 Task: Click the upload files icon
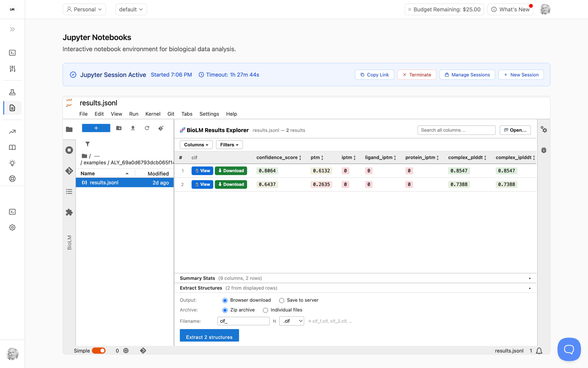coord(133,128)
